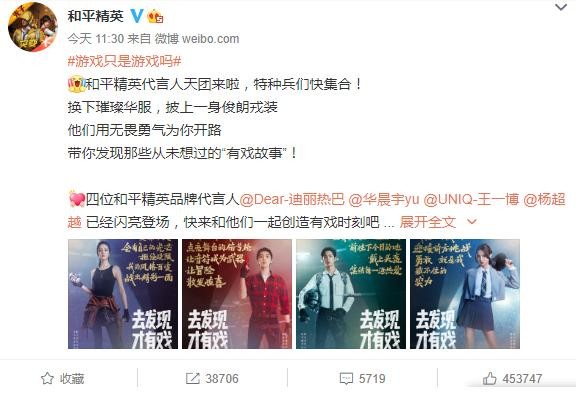Click the star icon to favorite post
Screen dimensions: 576x419
click(47, 378)
